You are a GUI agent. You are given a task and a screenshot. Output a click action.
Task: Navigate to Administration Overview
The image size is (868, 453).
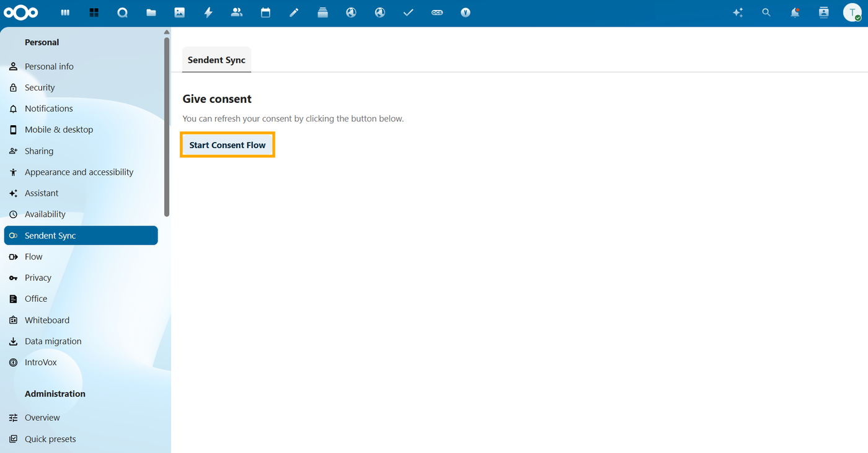click(x=42, y=418)
